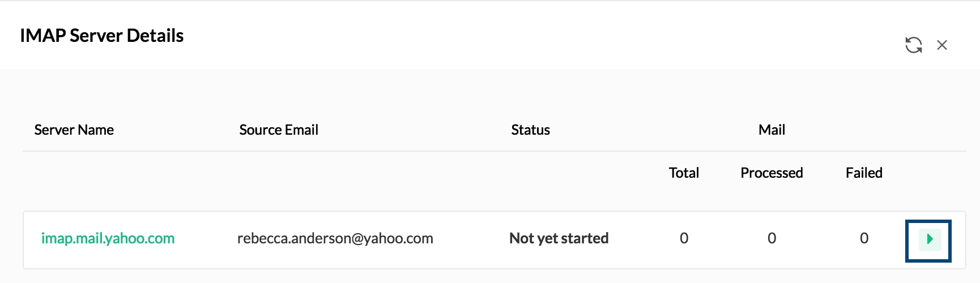This screenshot has width=980, height=283.
Task: Select the rebecca.anderson@yahoo.com source email
Action: (x=335, y=238)
